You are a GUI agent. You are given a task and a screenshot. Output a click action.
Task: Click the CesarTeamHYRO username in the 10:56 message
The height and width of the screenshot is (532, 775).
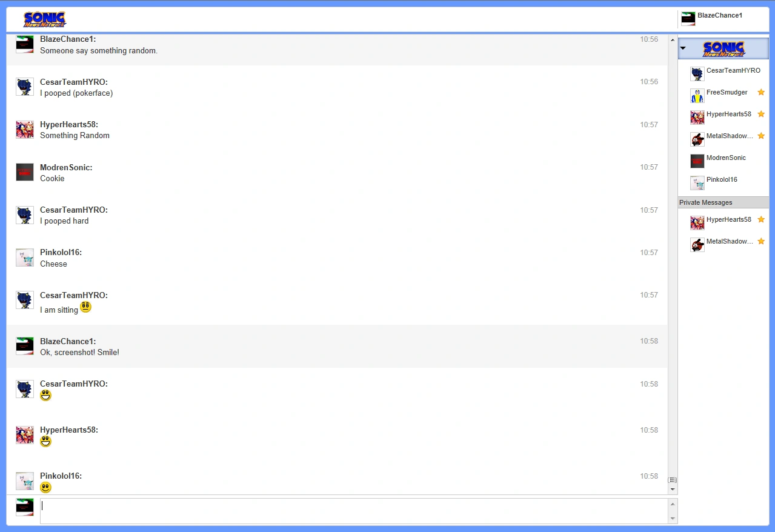[x=73, y=82]
